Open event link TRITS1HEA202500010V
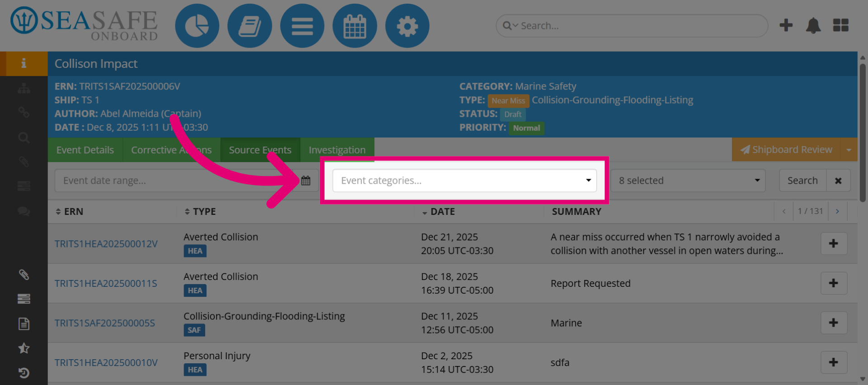The image size is (868, 385). (x=106, y=363)
